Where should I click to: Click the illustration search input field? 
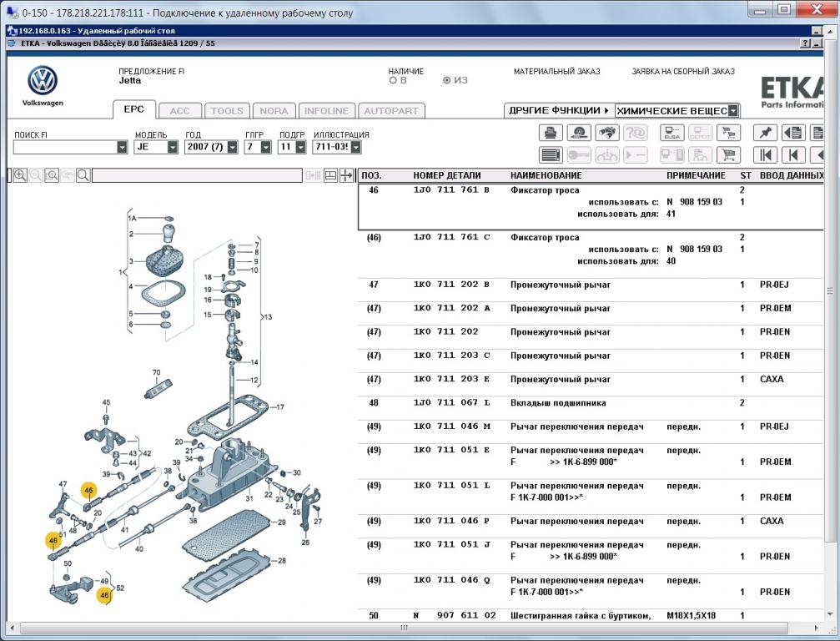coord(197,175)
